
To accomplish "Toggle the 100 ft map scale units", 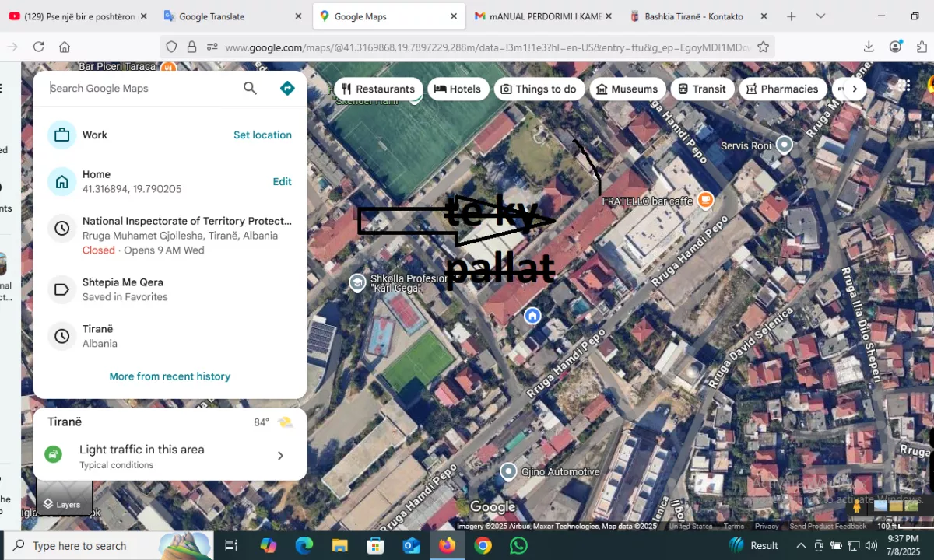I will coord(903,527).
